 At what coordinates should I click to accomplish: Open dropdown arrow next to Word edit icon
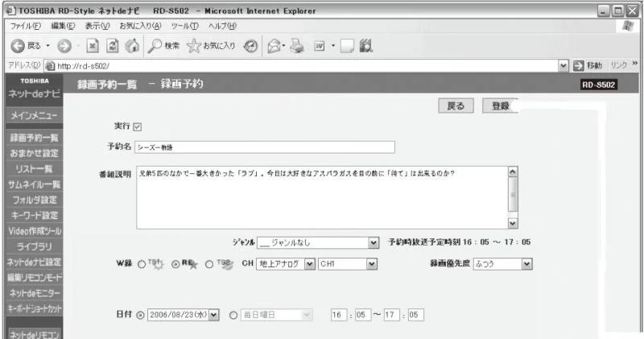pos(333,46)
